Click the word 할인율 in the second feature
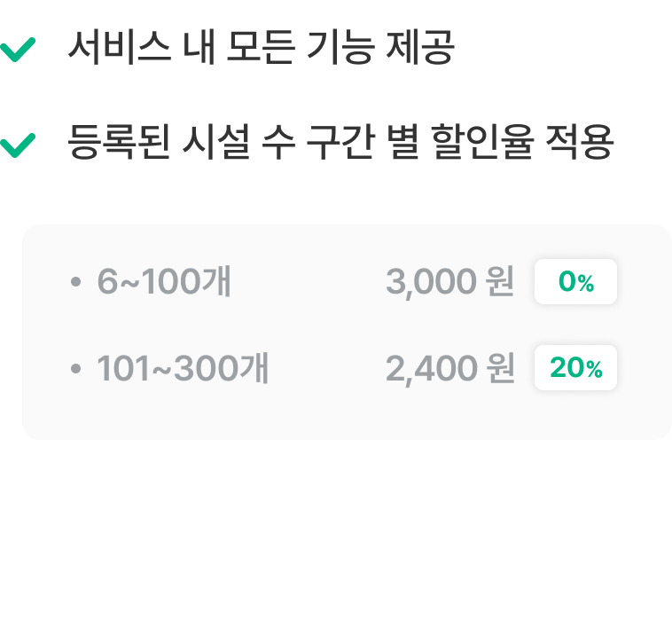Image resolution: width=672 pixels, height=620 pixels. (x=482, y=142)
